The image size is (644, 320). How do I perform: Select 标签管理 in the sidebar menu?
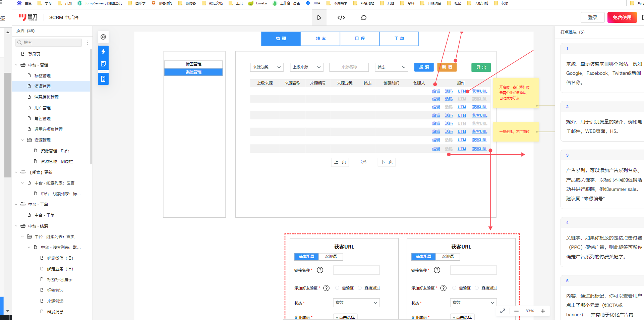point(193,64)
